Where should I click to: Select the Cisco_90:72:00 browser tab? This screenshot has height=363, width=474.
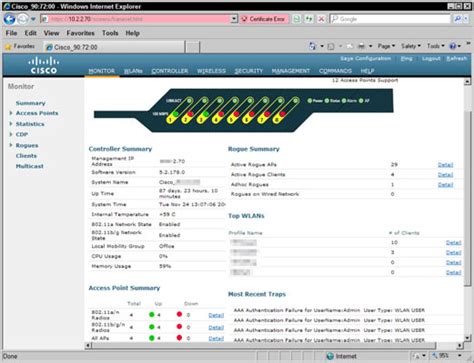pos(113,47)
